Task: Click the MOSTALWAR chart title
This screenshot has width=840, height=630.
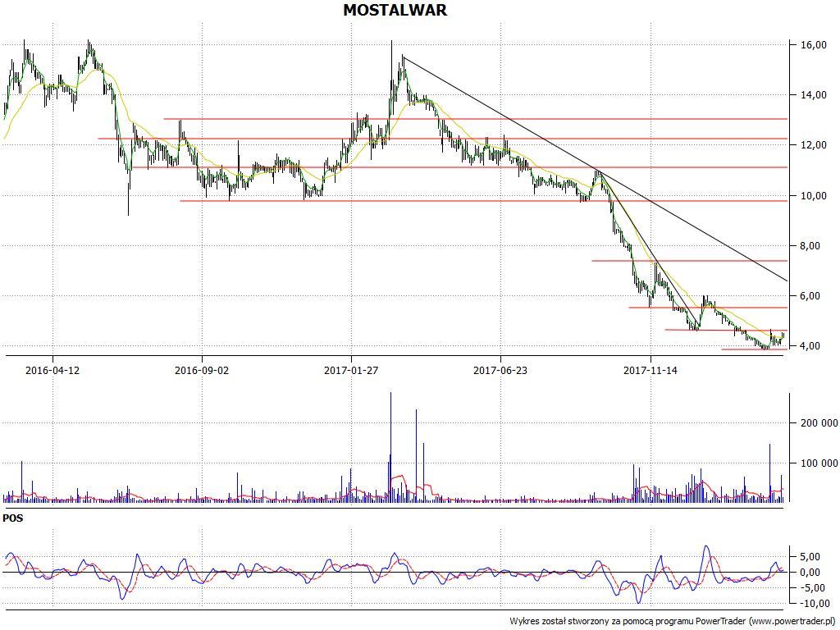Action: click(395, 10)
